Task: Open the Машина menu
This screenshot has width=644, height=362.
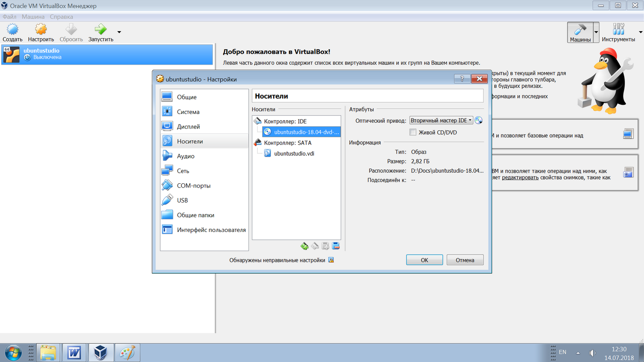Action: click(x=33, y=17)
